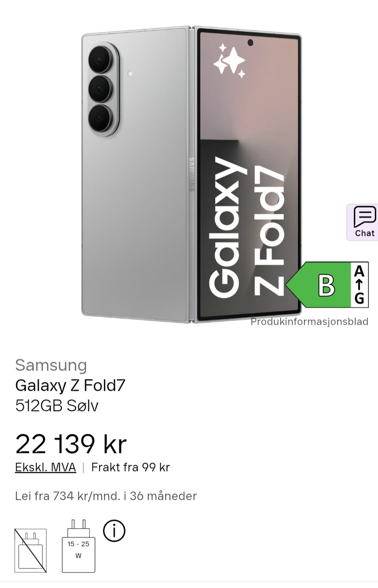Click the Galaxy Z Fold7 product image

tap(192, 174)
